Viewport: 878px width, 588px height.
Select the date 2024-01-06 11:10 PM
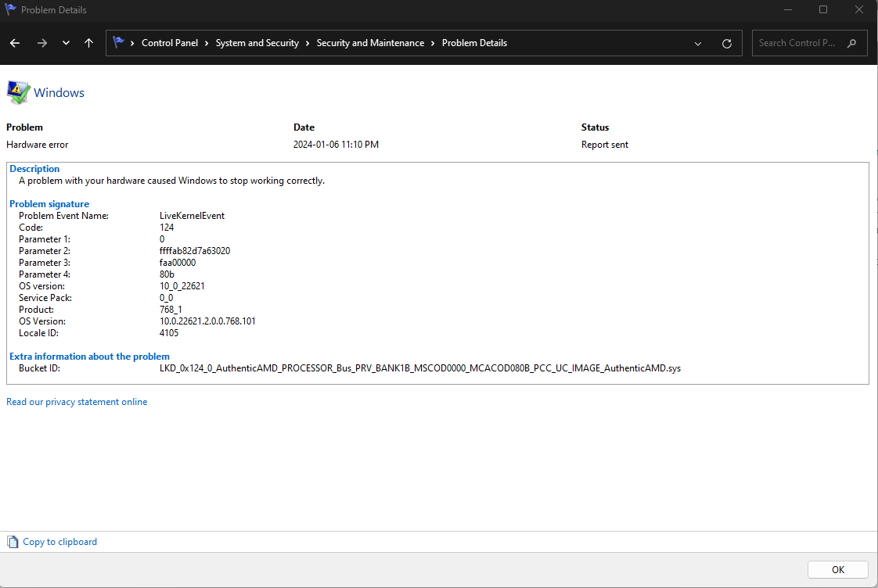click(x=336, y=145)
